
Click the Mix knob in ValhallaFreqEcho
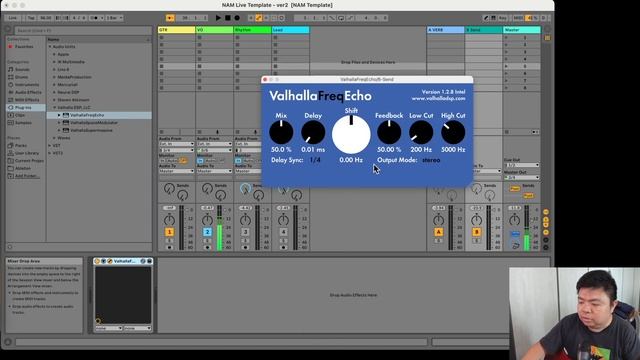(x=281, y=132)
